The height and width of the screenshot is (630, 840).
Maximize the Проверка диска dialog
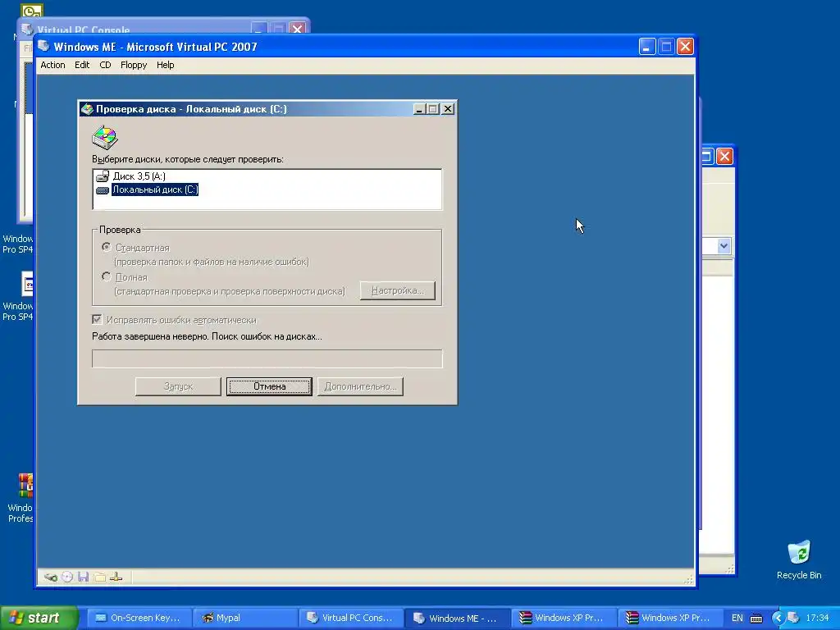(433, 109)
